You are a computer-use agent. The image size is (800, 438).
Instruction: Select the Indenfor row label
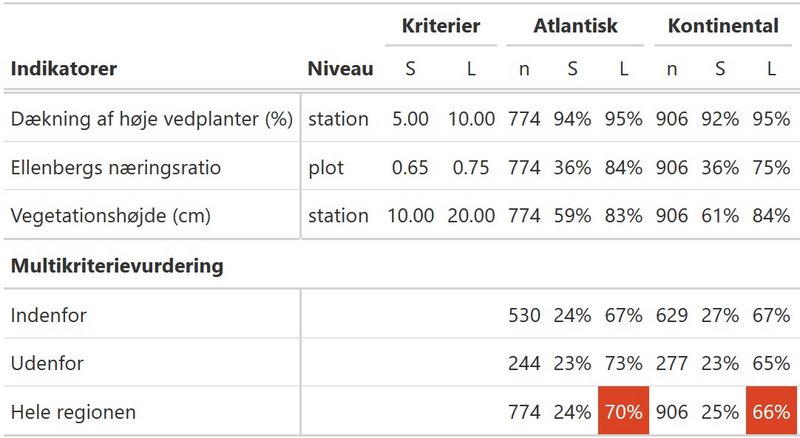pos(48,315)
